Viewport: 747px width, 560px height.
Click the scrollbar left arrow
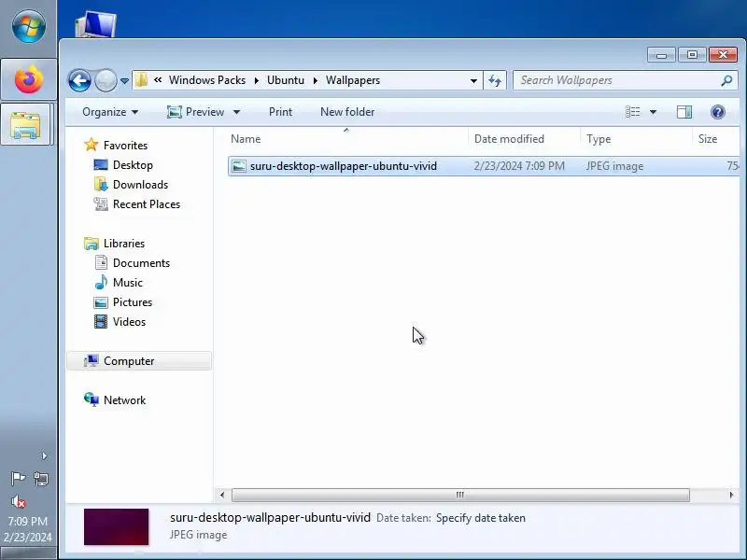pyautogui.click(x=222, y=495)
